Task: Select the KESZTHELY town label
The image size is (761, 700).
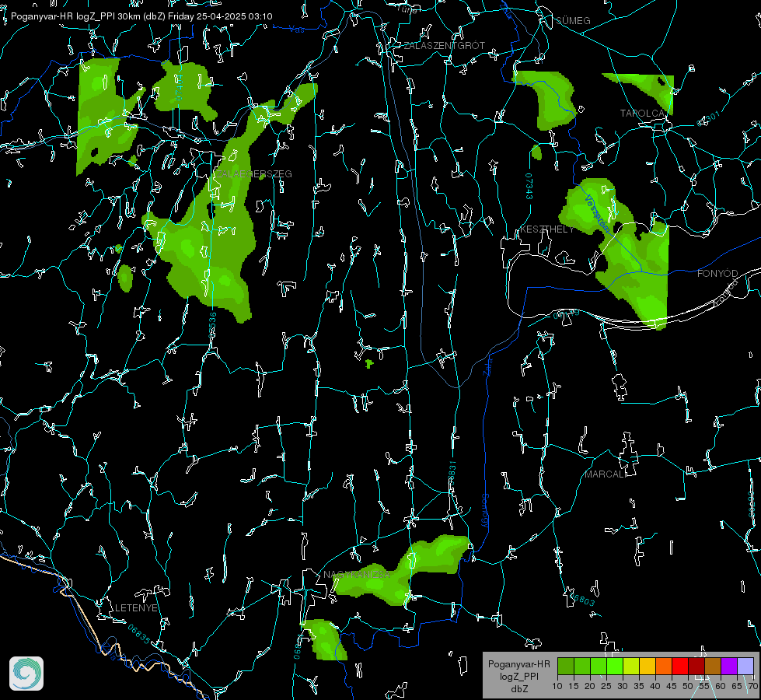Action: click(546, 229)
